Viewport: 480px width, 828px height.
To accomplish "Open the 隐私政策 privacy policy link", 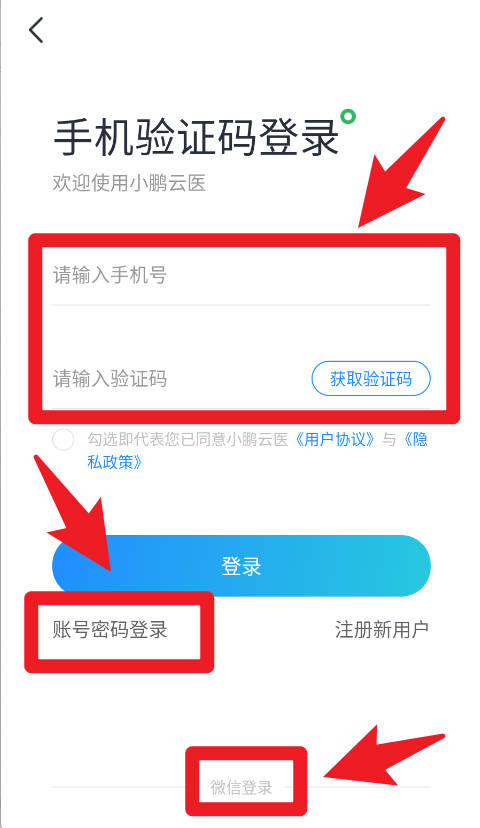I will [257, 451].
